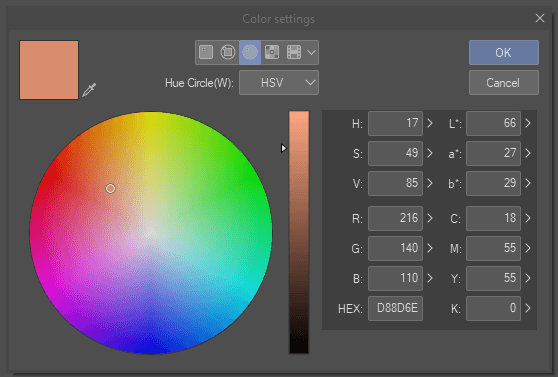Click the R value field showing 216

click(x=395, y=218)
